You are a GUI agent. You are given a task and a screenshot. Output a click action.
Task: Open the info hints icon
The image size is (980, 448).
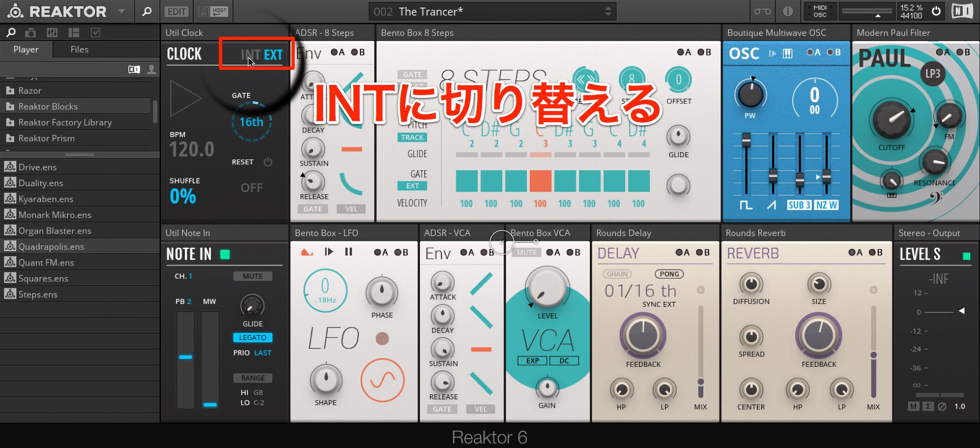click(x=788, y=12)
